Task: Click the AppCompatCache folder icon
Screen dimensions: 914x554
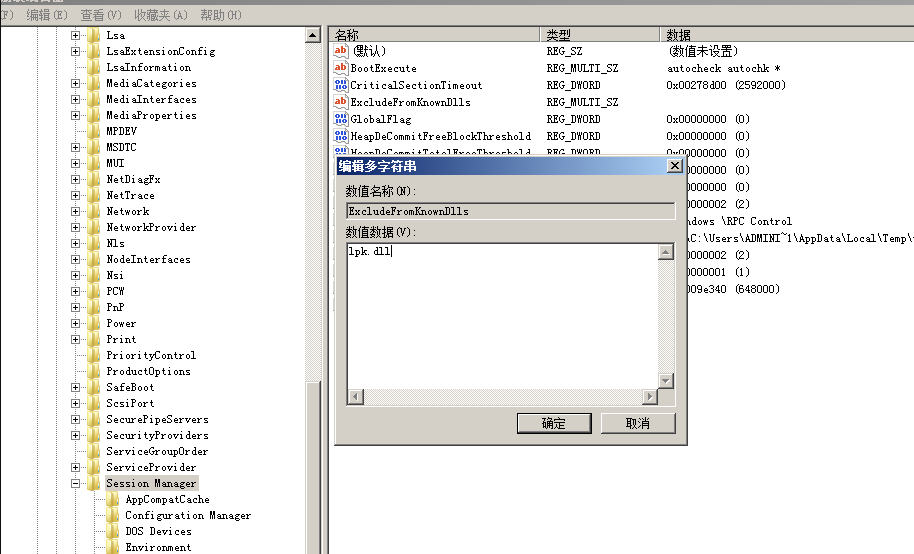Action: pos(113,499)
